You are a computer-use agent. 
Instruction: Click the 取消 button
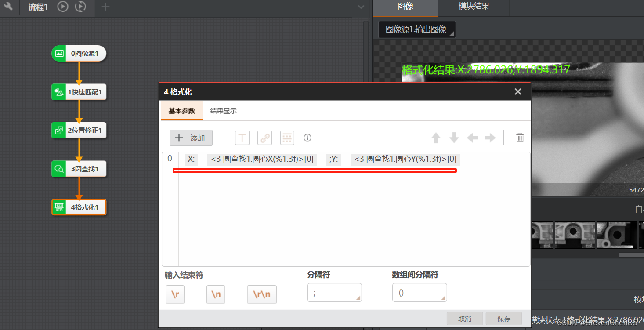tap(465, 319)
